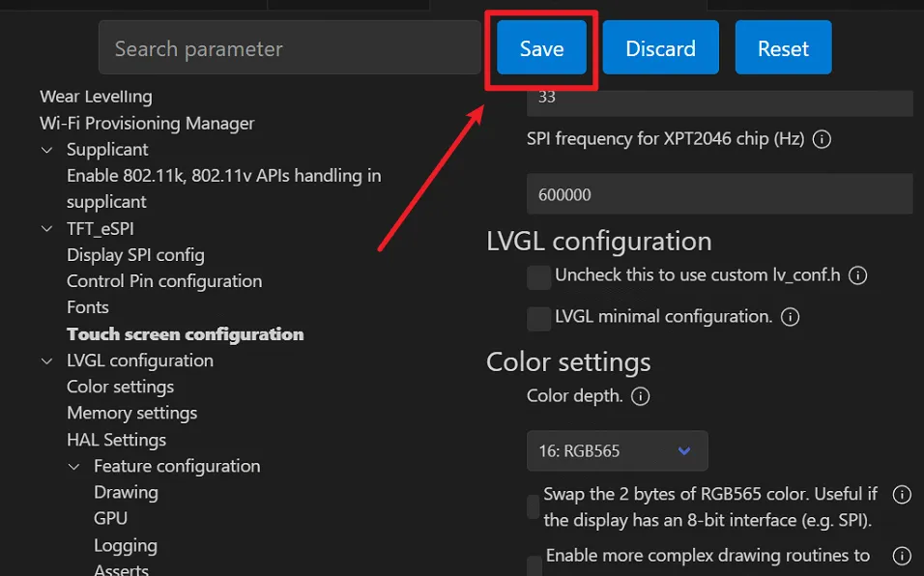Open the Color depth dropdown

pos(617,451)
